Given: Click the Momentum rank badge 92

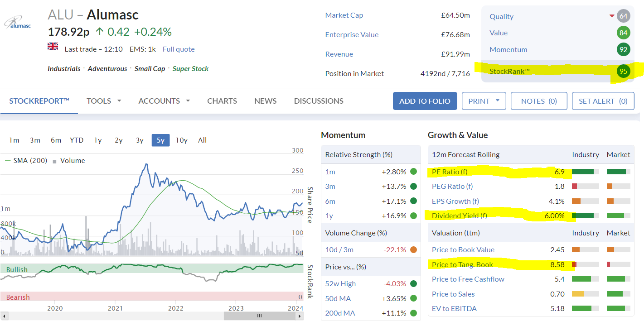Looking at the screenshot, I should [x=624, y=49].
